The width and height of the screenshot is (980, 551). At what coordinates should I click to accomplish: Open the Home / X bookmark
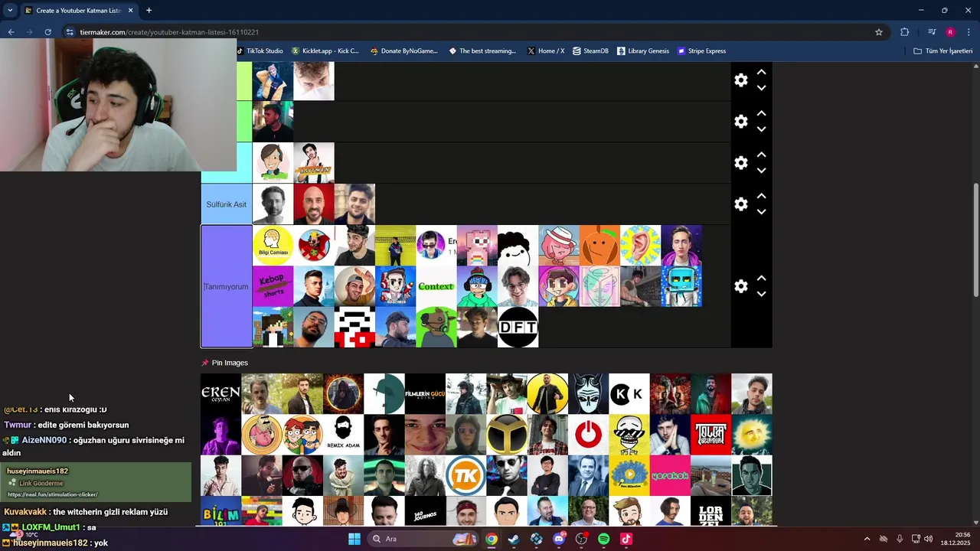point(546,51)
